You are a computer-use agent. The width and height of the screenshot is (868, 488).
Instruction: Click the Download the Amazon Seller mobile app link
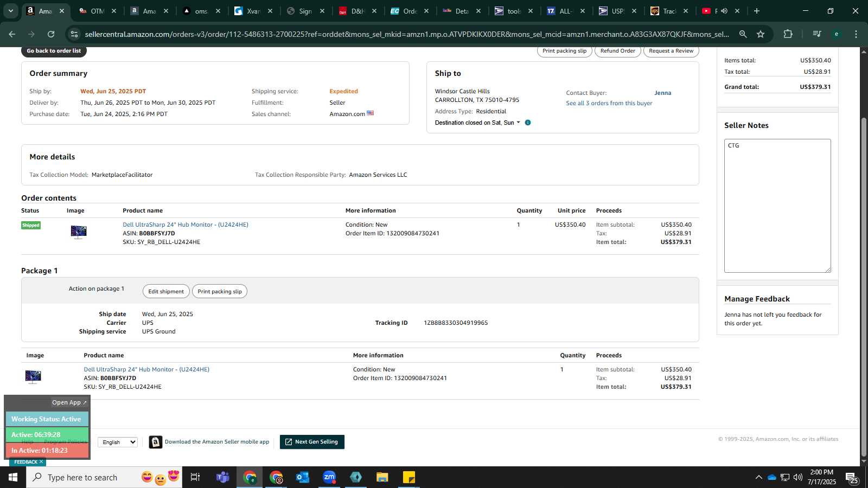click(217, 442)
